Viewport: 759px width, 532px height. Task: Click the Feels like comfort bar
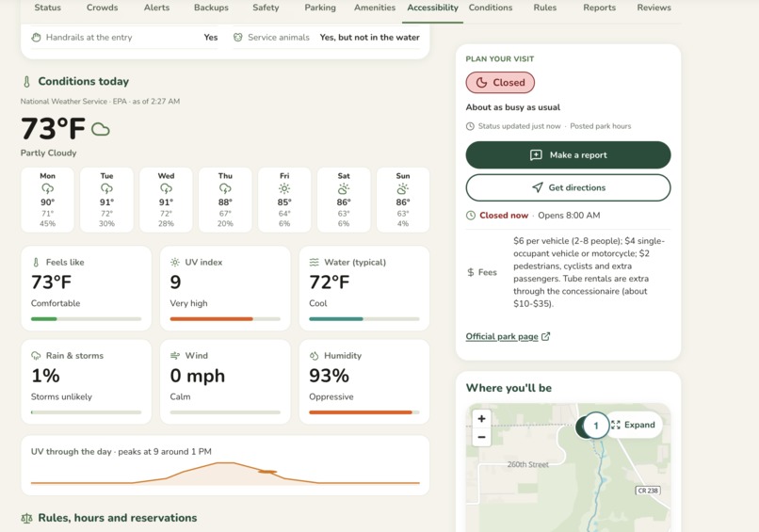(86, 319)
